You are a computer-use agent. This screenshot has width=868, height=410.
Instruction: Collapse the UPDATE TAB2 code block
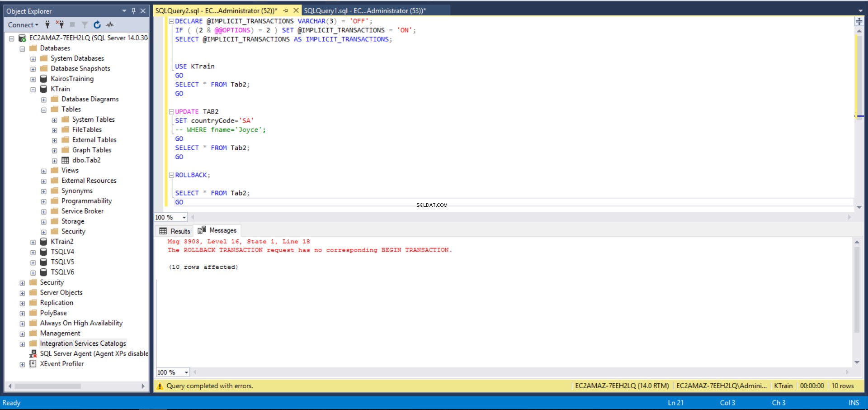point(171,112)
